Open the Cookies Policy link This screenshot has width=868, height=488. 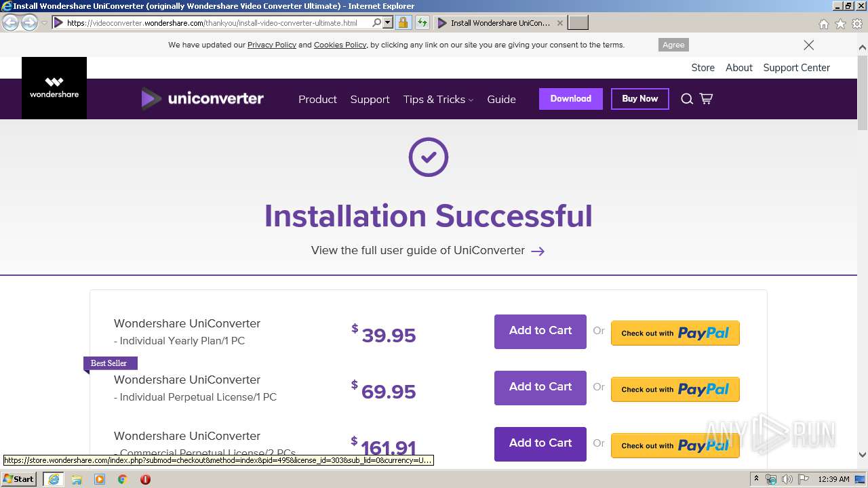(x=340, y=45)
